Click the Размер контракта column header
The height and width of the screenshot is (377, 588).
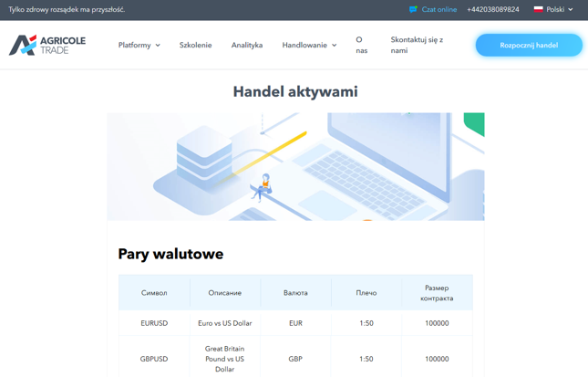(437, 293)
